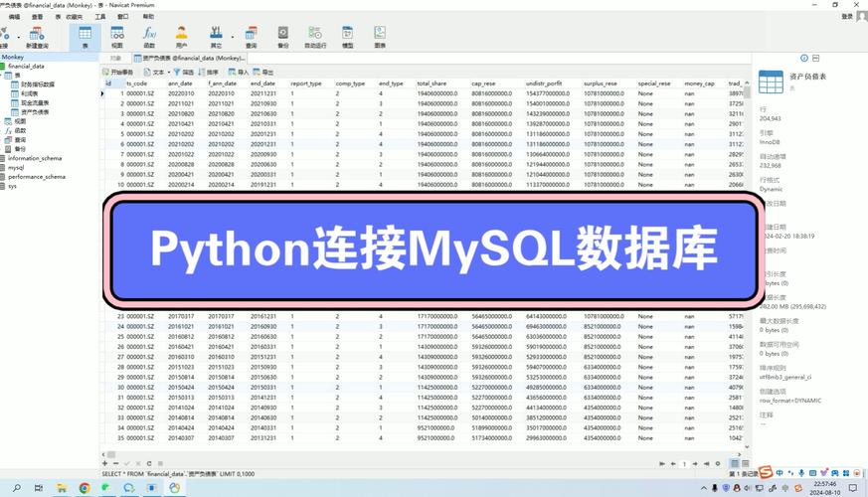Select the financial_data database node
This screenshot has height=497, width=868.
pyautogui.click(x=26, y=66)
